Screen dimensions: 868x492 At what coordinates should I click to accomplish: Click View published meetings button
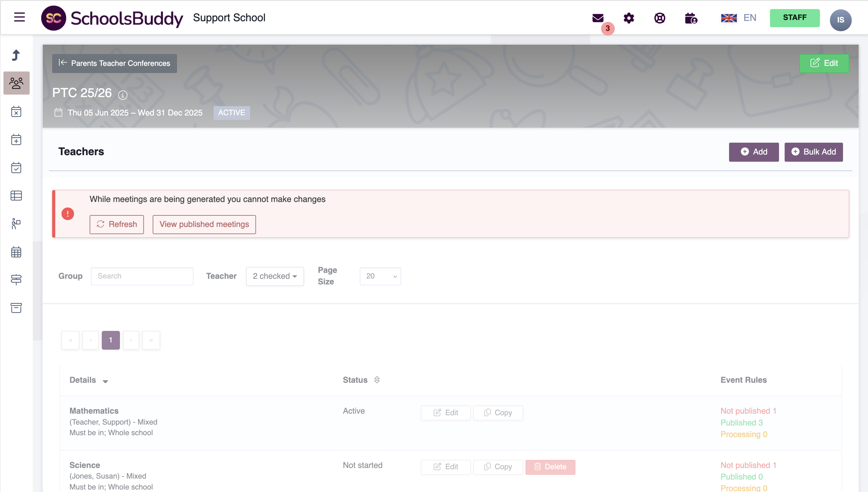[204, 224]
